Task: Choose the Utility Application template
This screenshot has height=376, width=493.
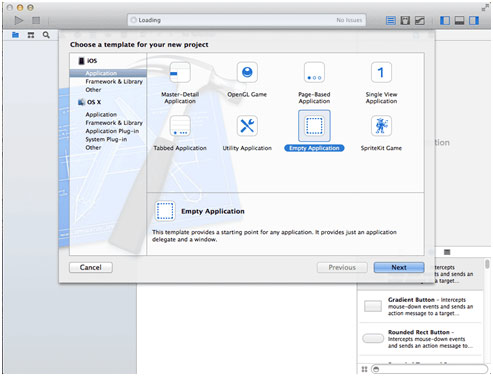Action: click(x=247, y=133)
